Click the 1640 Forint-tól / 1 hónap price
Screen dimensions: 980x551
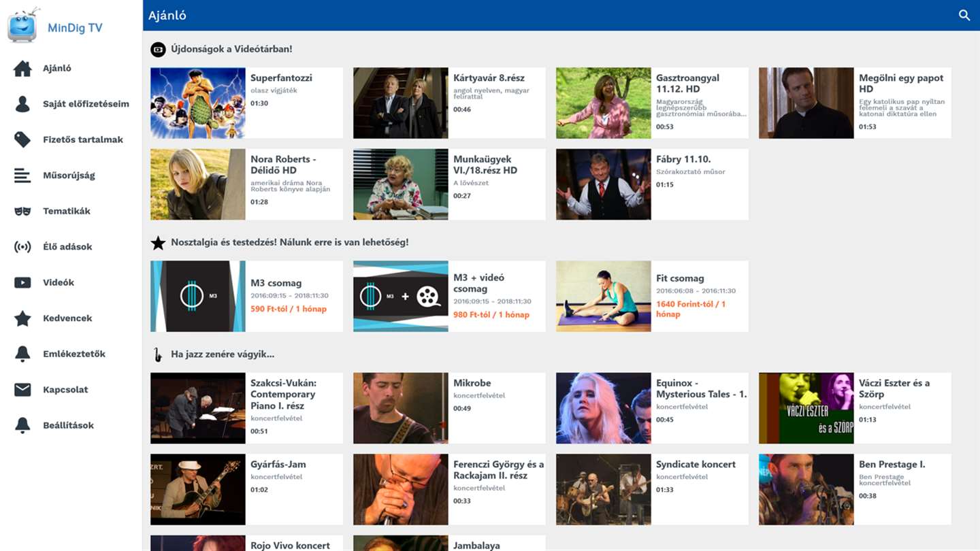(x=691, y=309)
